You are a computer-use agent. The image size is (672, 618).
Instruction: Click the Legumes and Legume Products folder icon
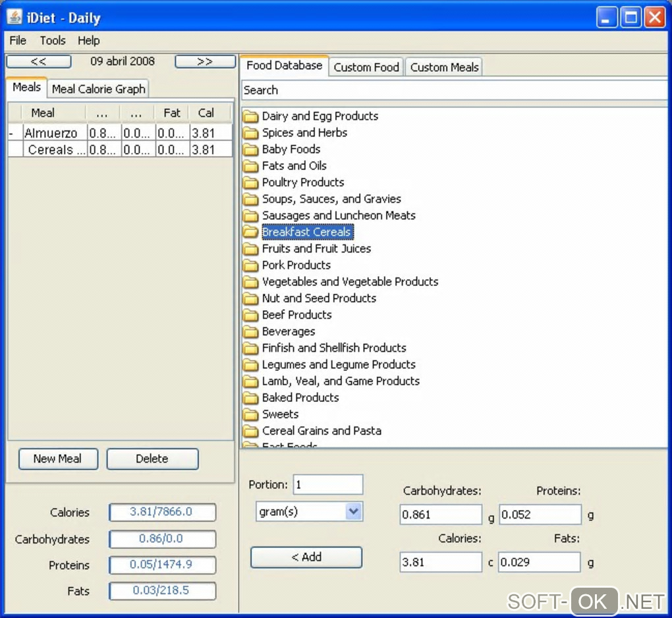tap(251, 365)
